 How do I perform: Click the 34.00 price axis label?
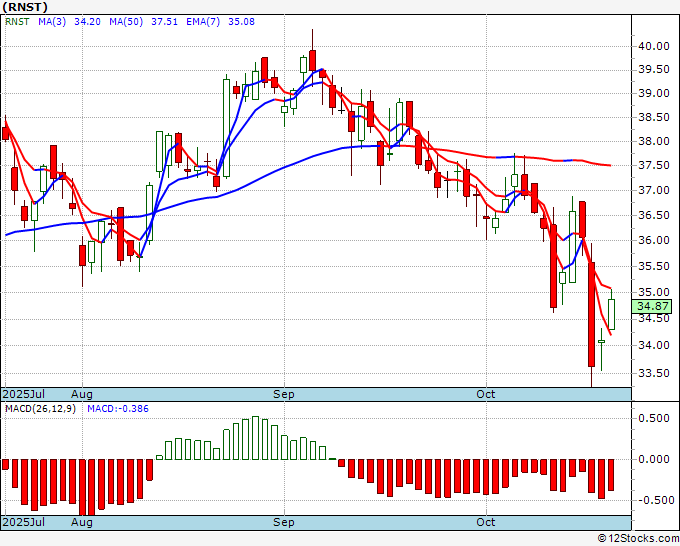coord(654,346)
